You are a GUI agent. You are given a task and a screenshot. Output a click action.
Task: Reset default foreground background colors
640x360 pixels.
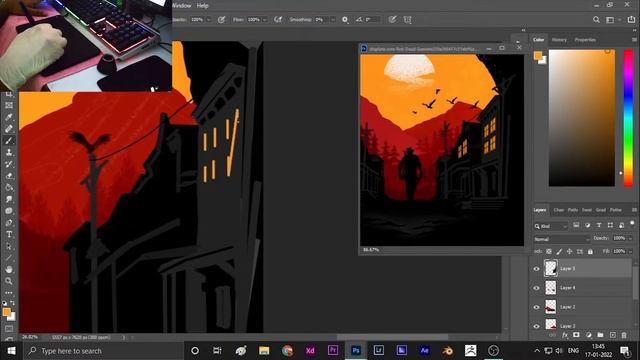(4, 303)
